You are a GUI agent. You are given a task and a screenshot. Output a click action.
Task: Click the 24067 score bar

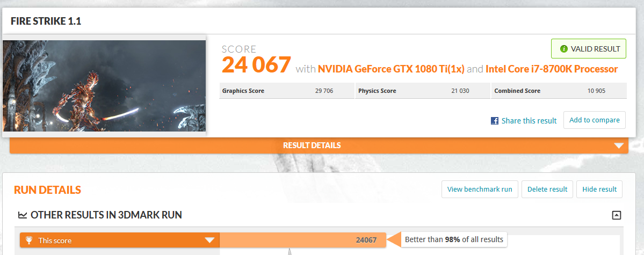pos(303,240)
